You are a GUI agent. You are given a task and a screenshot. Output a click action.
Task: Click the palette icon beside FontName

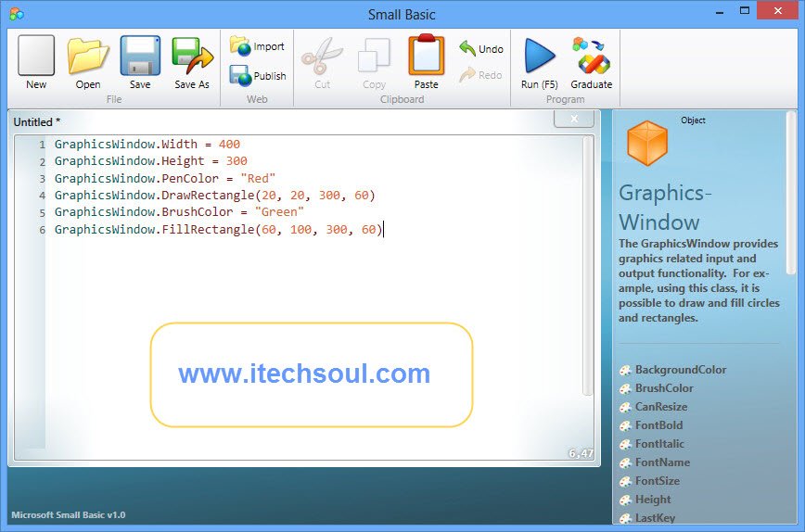click(x=625, y=462)
